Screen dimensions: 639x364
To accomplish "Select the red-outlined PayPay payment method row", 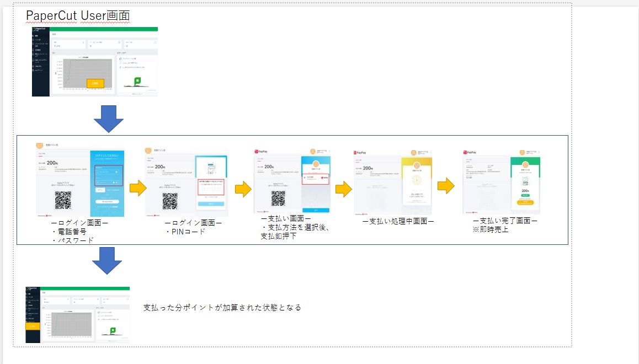I will tap(316, 178).
